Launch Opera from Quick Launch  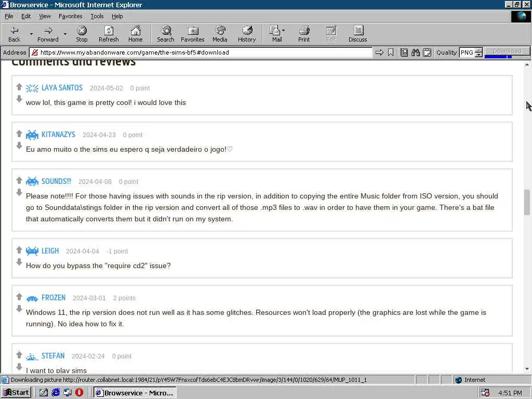(x=79, y=393)
